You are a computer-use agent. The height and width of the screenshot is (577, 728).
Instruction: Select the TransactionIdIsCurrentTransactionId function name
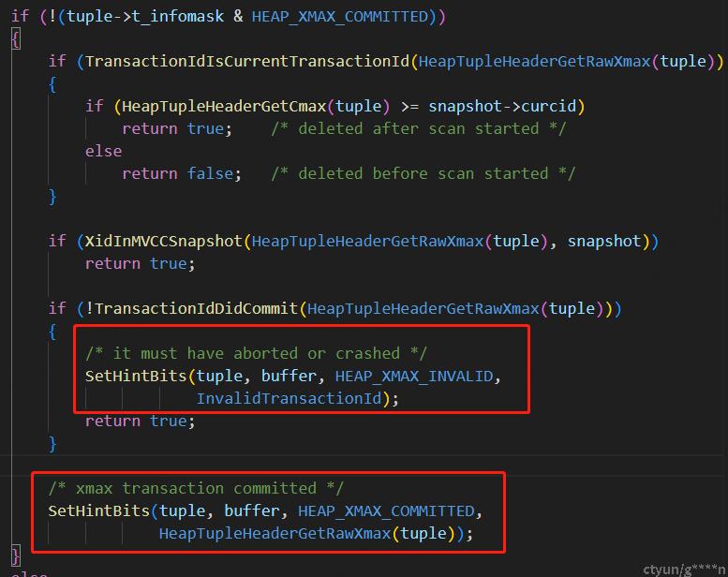(x=247, y=61)
